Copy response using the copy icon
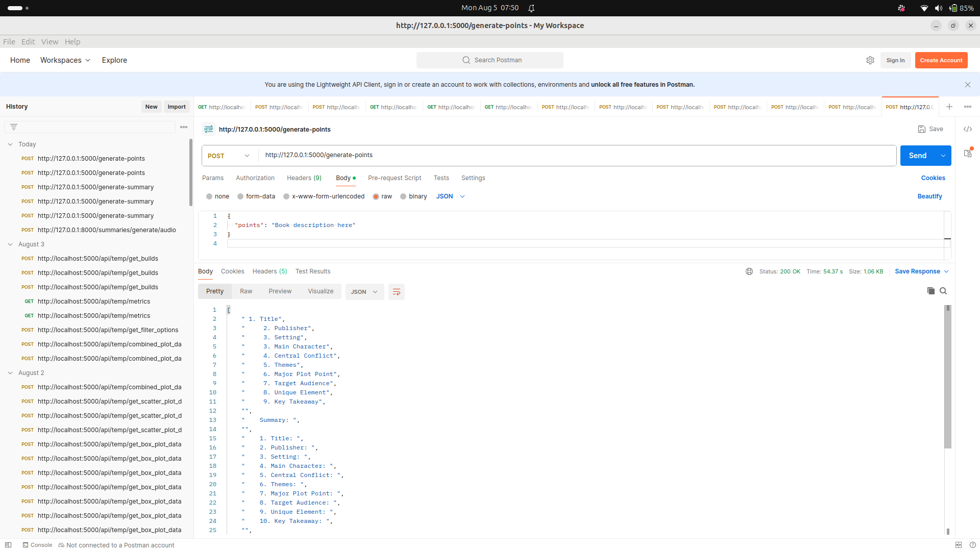Viewport: 980px width, 551px height. coord(930,291)
